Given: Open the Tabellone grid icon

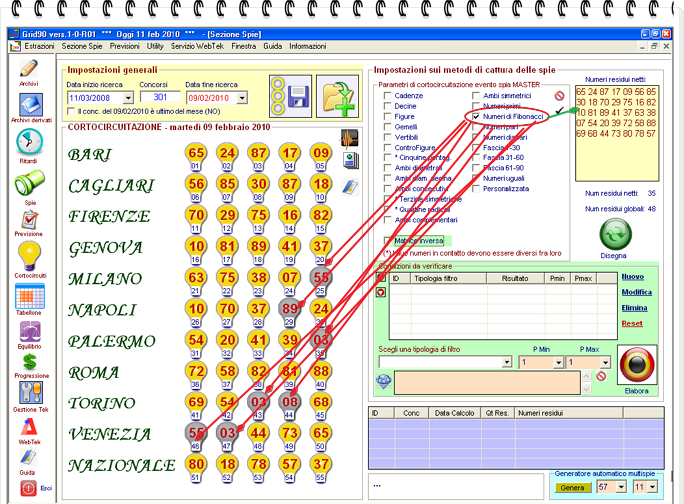Looking at the screenshot, I should [30, 296].
